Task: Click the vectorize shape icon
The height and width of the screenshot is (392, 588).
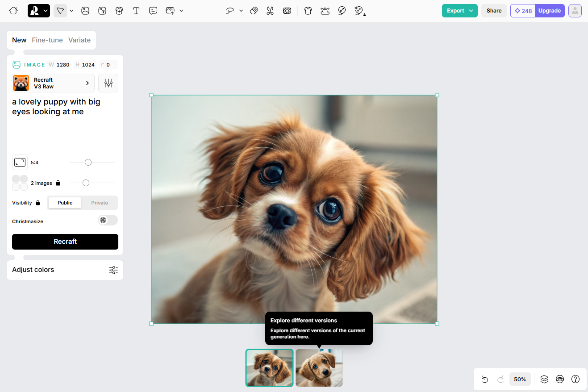Action: click(325, 11)
